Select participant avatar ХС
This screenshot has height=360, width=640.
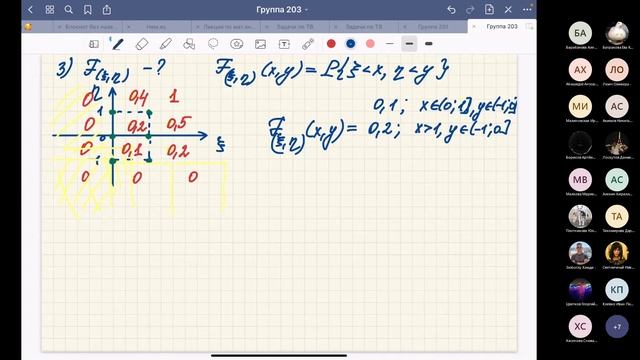(580, 326)
